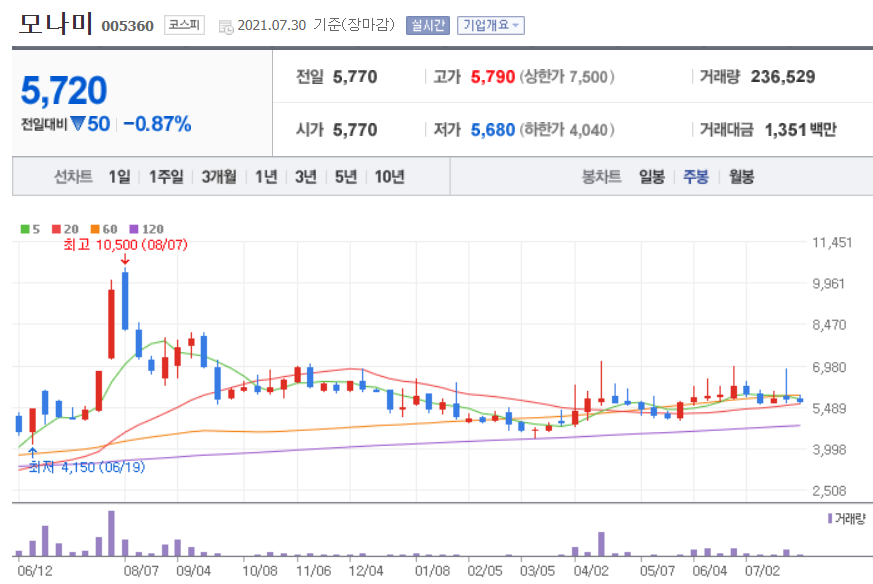Switch to 주봉 weekly candle chart
This screenshot has width=873, height=584.
pyautogui.click(x=696, y=177)
